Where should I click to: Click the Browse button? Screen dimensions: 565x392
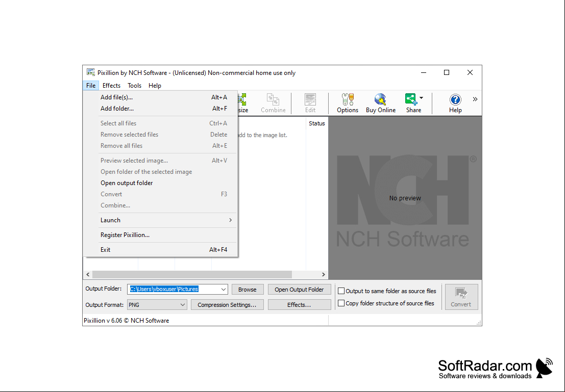tap(247, 290)
